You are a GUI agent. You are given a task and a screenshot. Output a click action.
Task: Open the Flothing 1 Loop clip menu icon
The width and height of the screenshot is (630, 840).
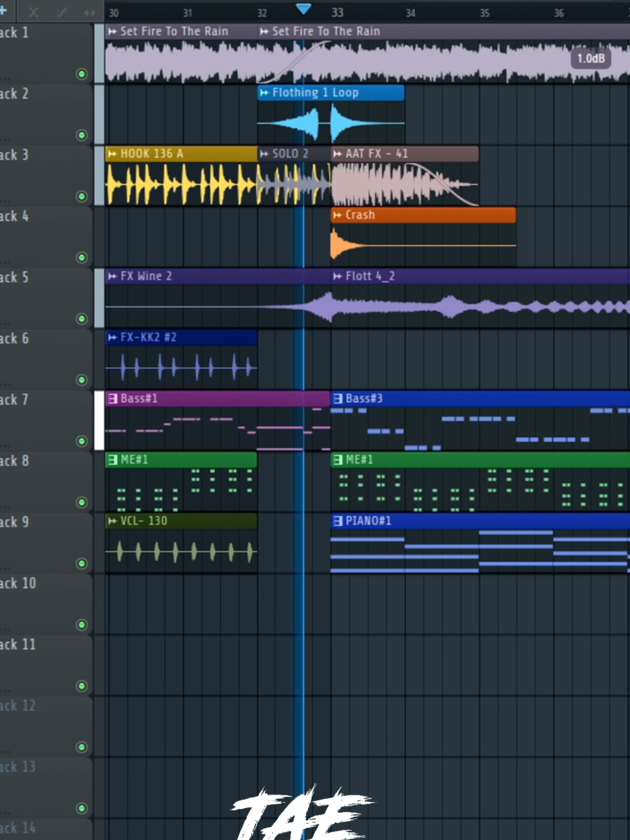264,93
